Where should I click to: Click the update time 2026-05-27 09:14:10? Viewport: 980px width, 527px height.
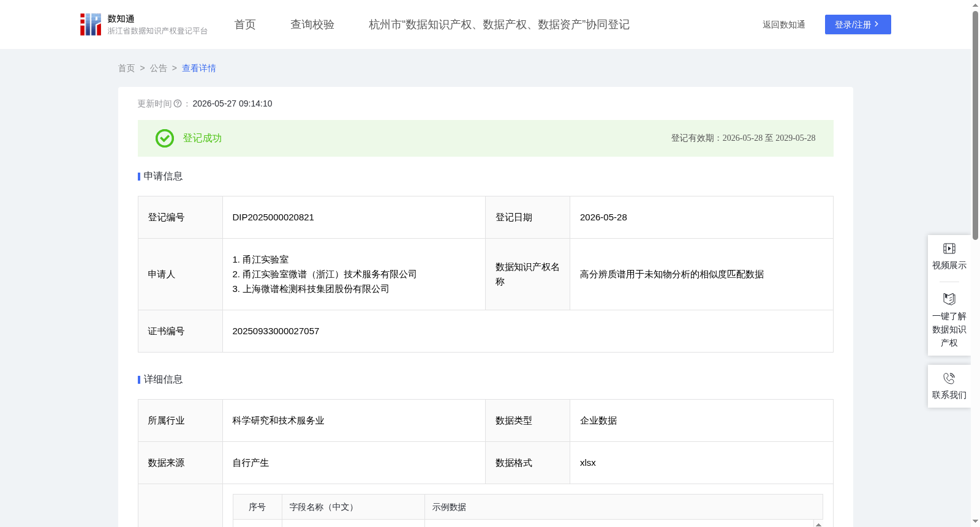(232, 104)
